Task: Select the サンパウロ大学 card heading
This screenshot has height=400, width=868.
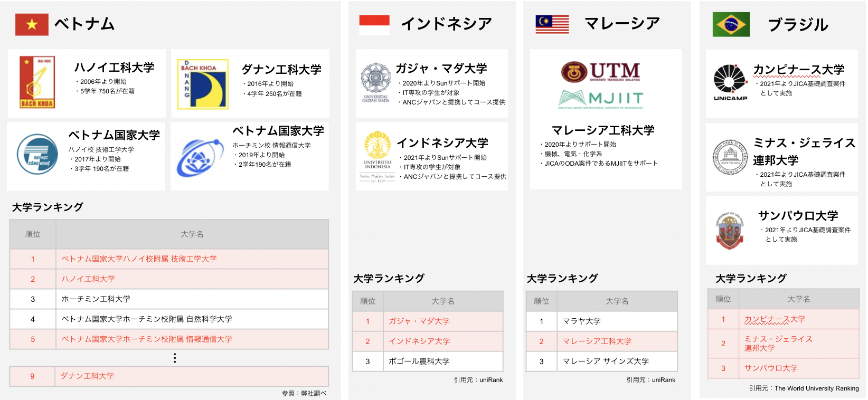Action: 798,216
